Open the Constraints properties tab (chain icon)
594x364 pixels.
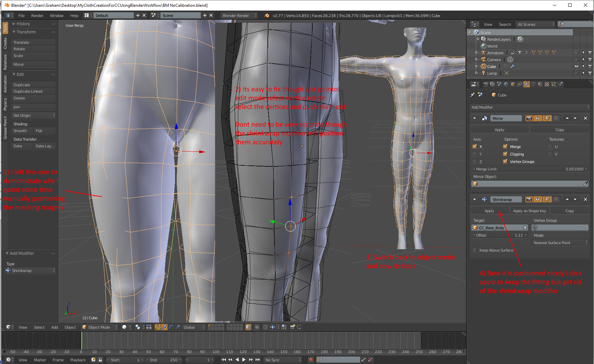(x=520, y=84)
